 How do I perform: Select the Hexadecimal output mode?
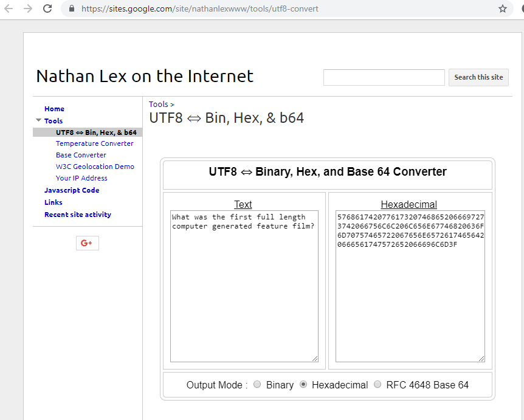coord(303,384)
